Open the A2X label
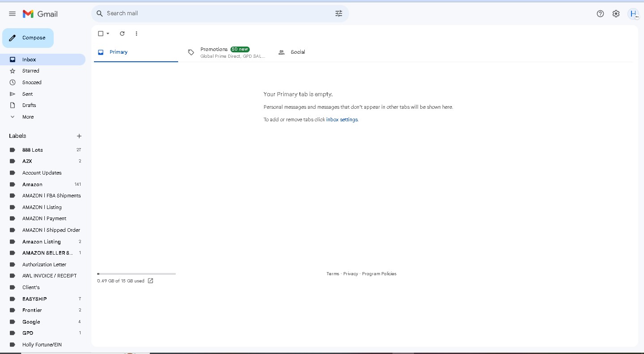The width and height of the screenshot is (644, 354). (x=43, y=161)
